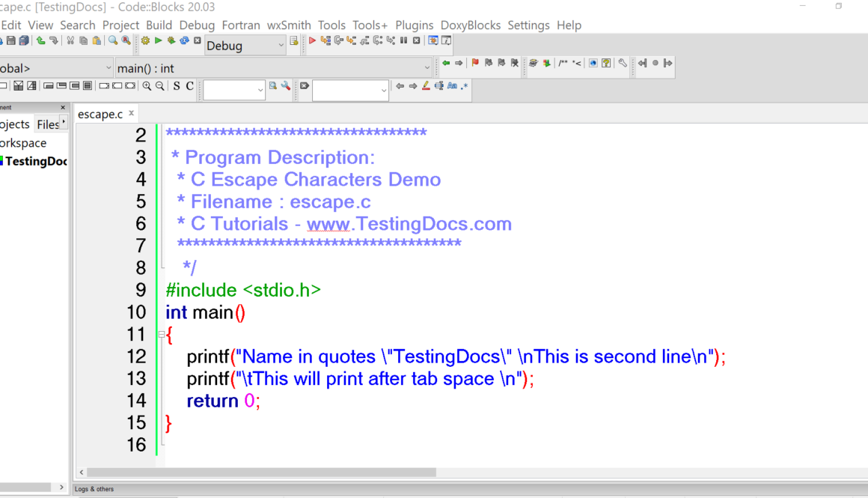This screenshot has height=498, width=868.
Task: Click the Rebuild icon with blue arrows
Action: tap(184, 41)
